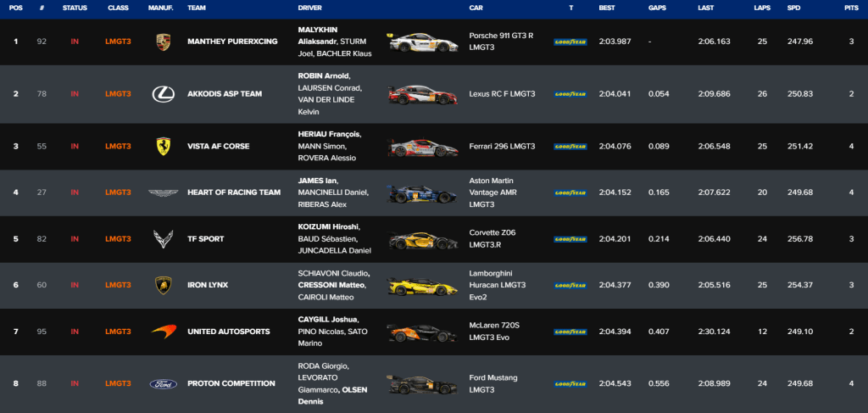The image size is (868, 413).
Task: Click the best lap time 2:03.987
Action: tap(615, 42)
